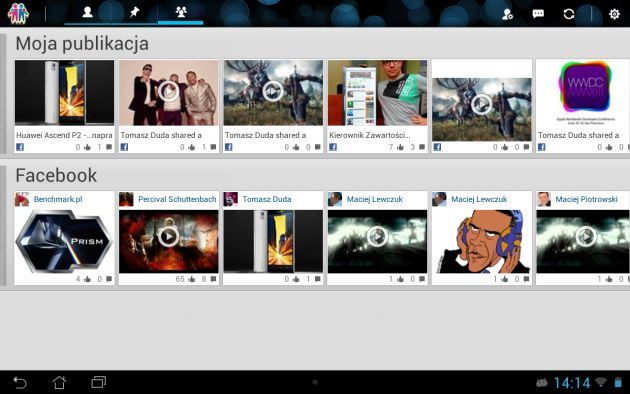The height and width of the screenshot is (394, 630).
Task: Open the Kierownik Zawartości post image
Action: click(377, 93)
